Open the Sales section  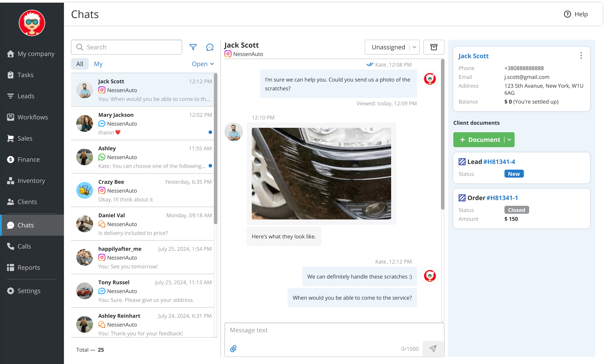(x=32, y=138)
